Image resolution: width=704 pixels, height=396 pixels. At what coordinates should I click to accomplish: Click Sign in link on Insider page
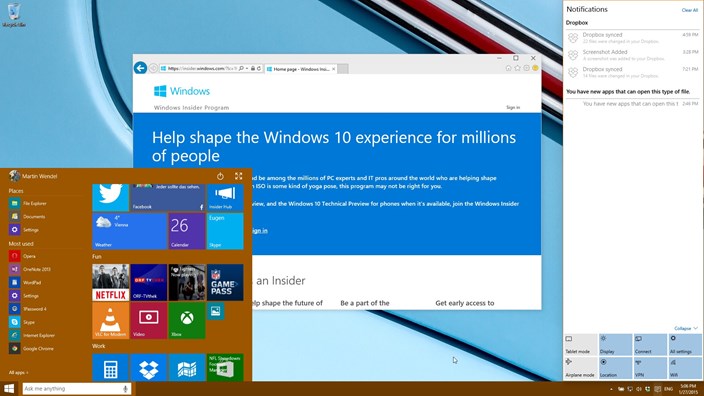(x=513, y=107)
